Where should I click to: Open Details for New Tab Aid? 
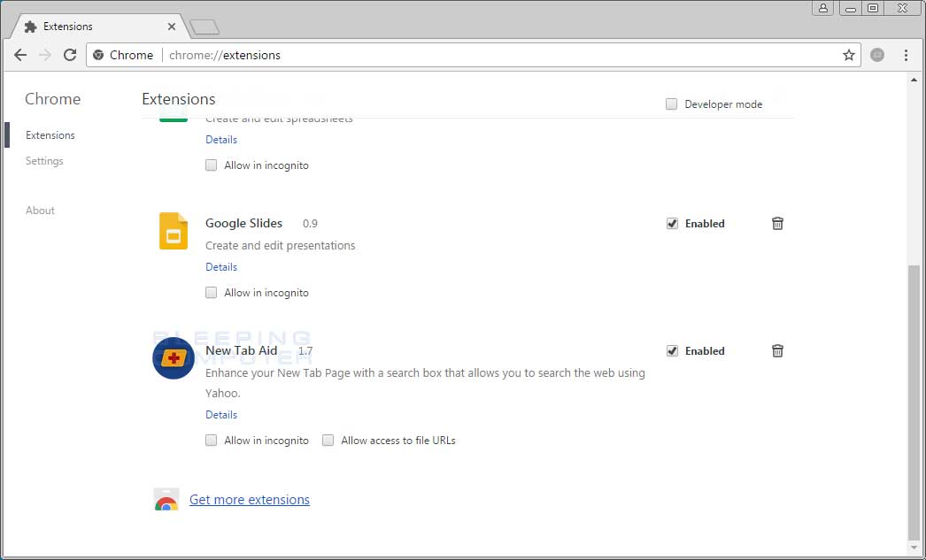(x=220, y=414)
